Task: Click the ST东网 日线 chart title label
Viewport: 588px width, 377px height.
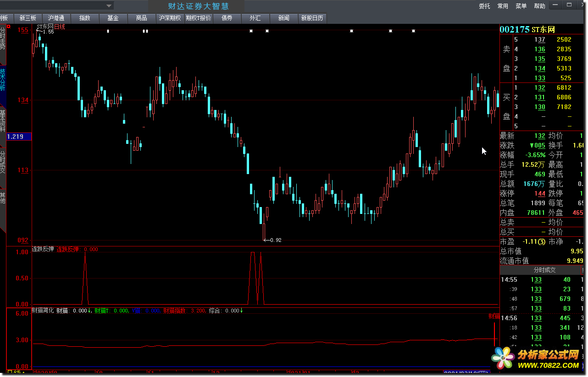Action: [50, 27]
